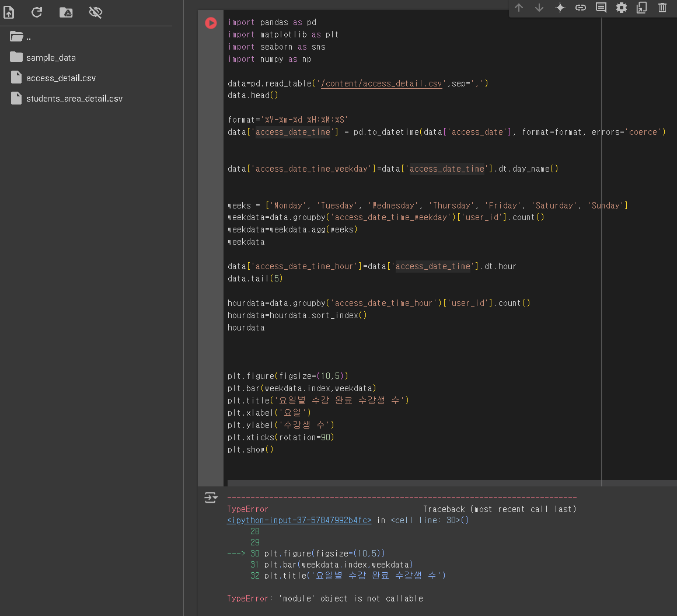Select the students_area_detail.csv file
Image resolution: width=677 pixels, height=616 pixels.
[x=67, y=99]
